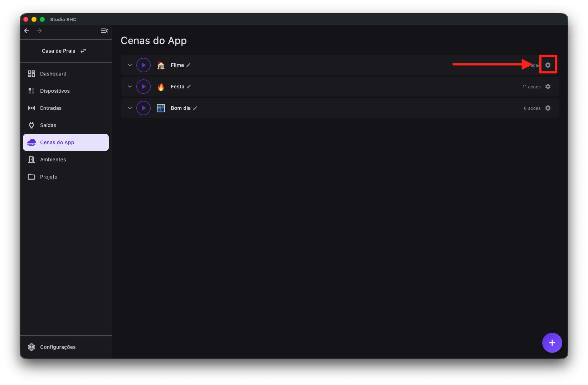Go to Saídas section
588x385 pixels.
[x=66, y=125]
